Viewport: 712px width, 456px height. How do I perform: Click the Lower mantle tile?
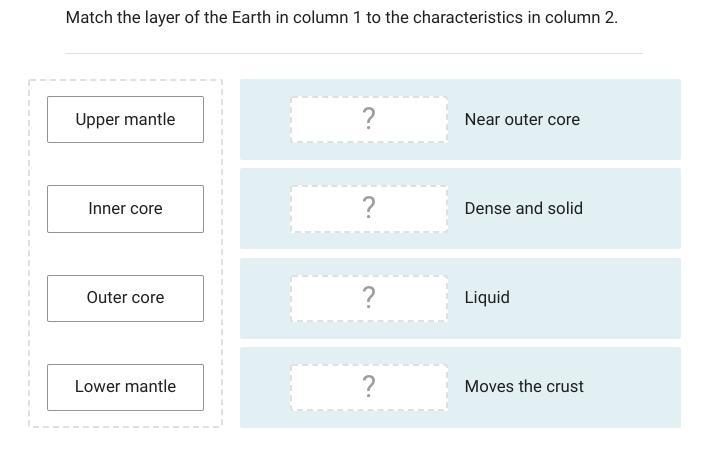(125, 386)
